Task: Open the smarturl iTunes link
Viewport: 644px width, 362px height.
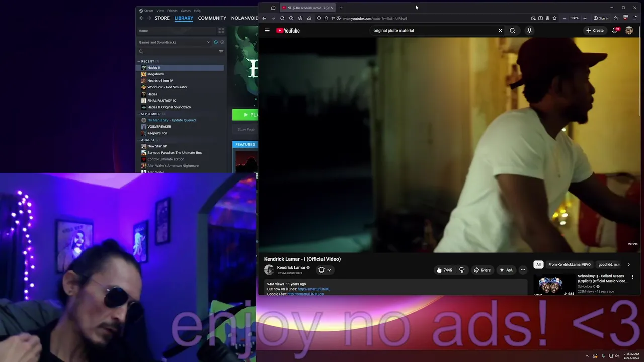Action: coord(313,289)
